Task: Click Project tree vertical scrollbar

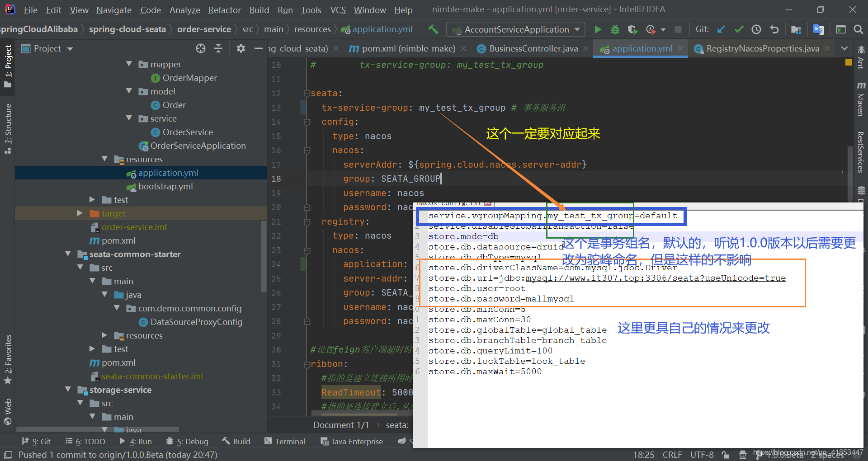Action: pos(264,256)
